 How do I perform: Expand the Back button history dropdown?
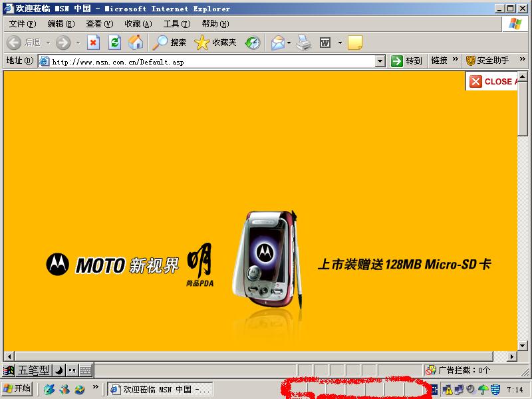[48, 43]
